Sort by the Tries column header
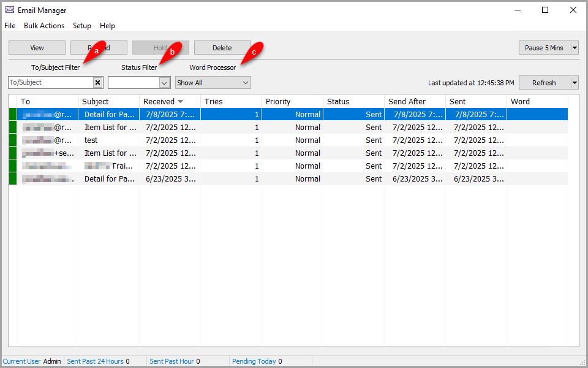588x368 pixels. (x=231, y=101)
